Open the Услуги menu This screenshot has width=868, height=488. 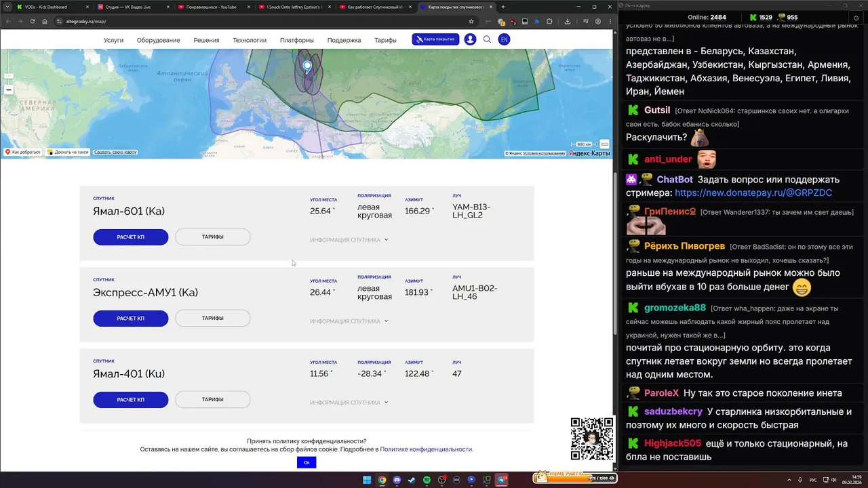tap(113, 40)
